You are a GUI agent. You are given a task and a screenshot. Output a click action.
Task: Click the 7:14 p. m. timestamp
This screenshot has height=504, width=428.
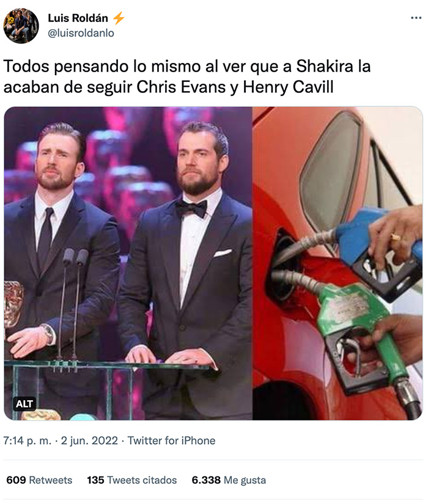pyautogui.click(x=28, y=440)
